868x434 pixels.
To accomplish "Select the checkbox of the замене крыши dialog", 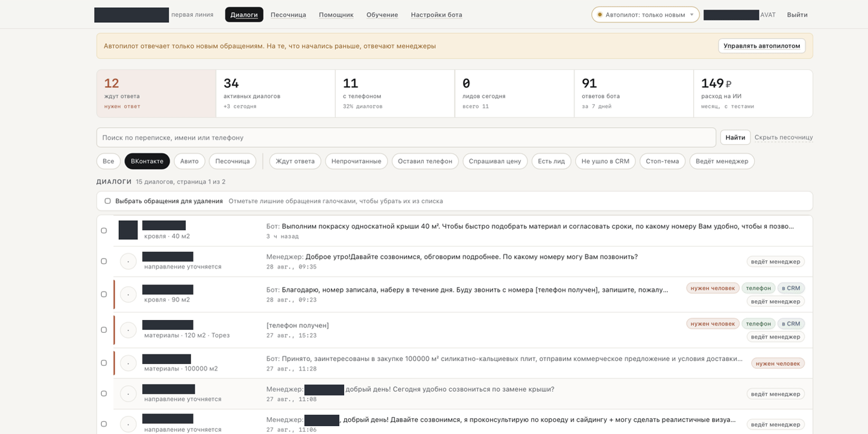I will click(x=104, y=394).
